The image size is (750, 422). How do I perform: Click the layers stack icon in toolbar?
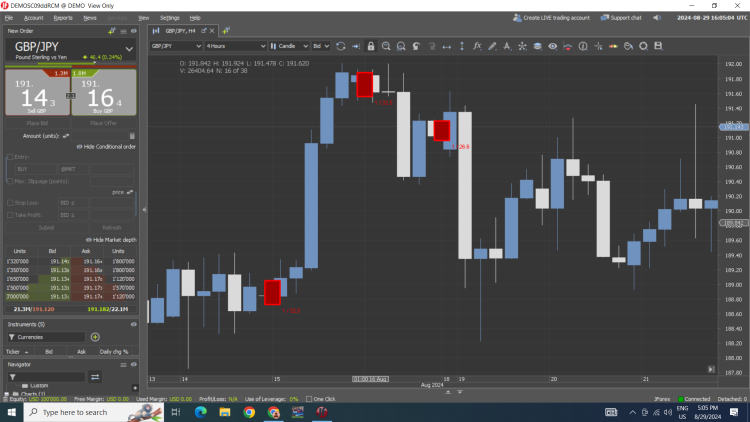click(538, 46)
